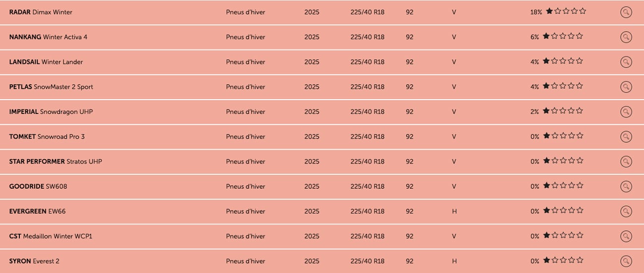Image resolution: width=644 pixels, height=273 pixels.
Task: Click magnifier icon for RADAR Dimax Winter
Action: coord(626,12)
